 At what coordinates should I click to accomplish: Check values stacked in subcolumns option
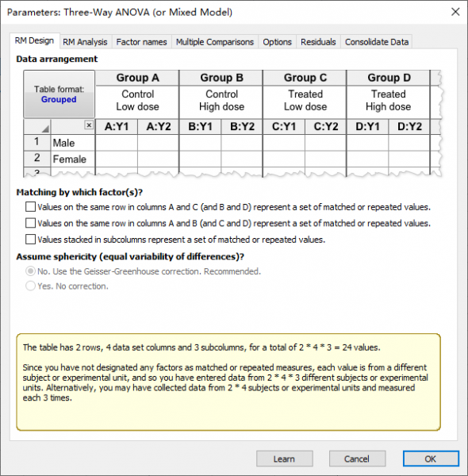point(30,240)
